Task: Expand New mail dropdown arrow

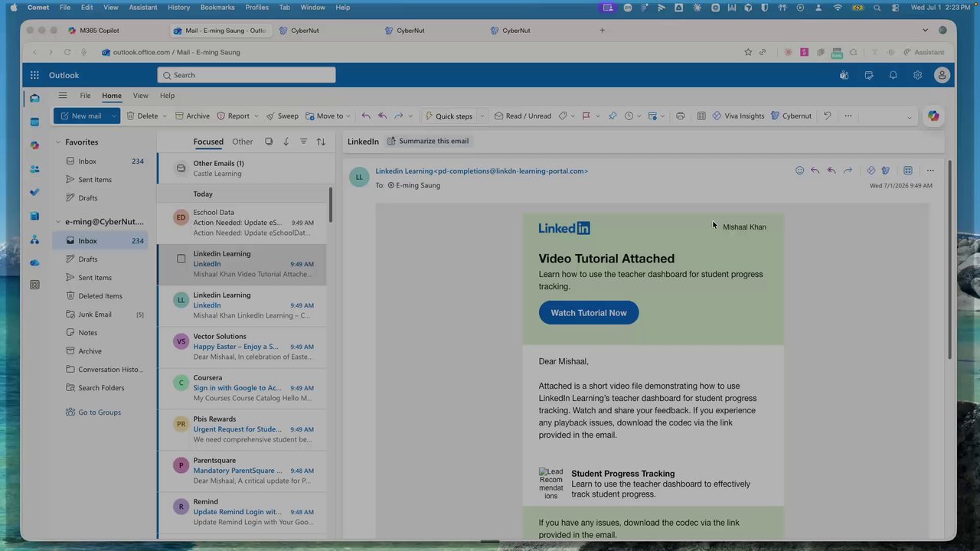Action: point(113,116)
